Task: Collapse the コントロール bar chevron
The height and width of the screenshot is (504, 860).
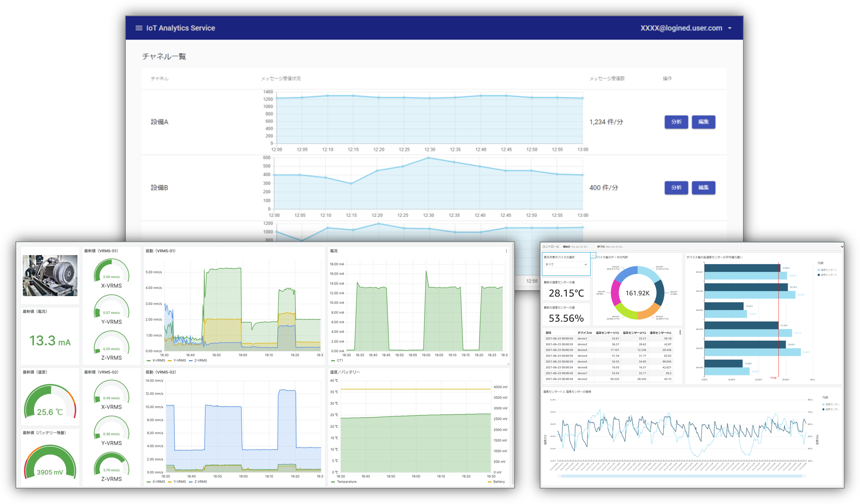Action: [x=842, y=246]
